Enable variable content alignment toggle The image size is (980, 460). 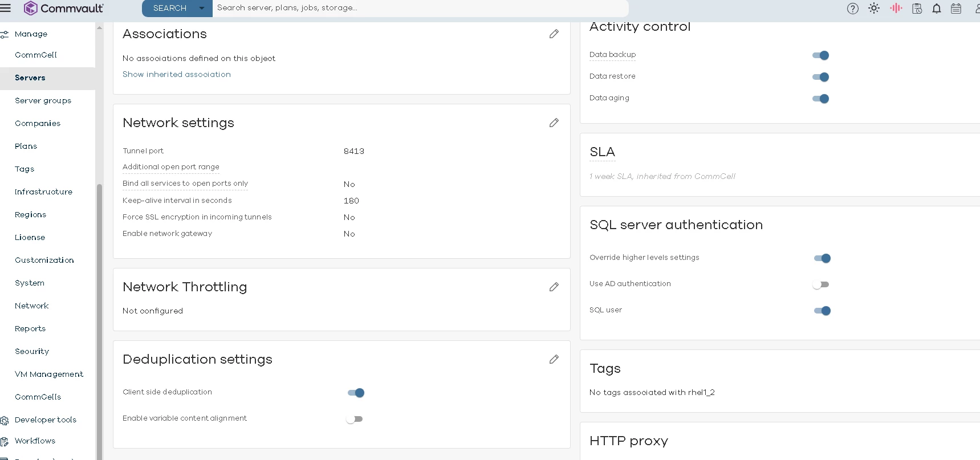point(354,419)
